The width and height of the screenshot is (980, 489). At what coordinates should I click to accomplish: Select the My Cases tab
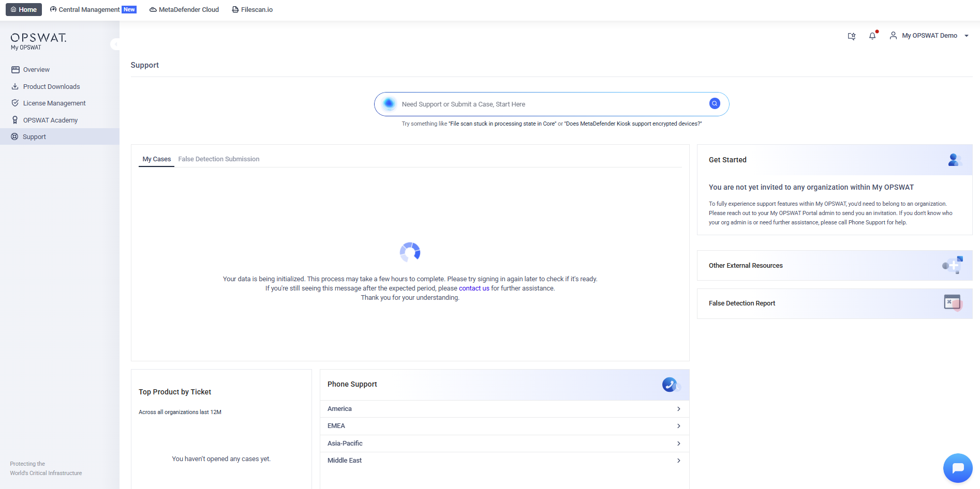pos(156,159)
